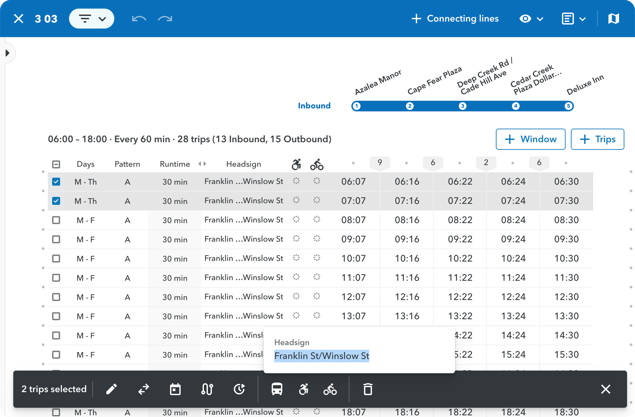
Task: Open the calendar days icon in selection toolbar
Action: click(175, 389)
